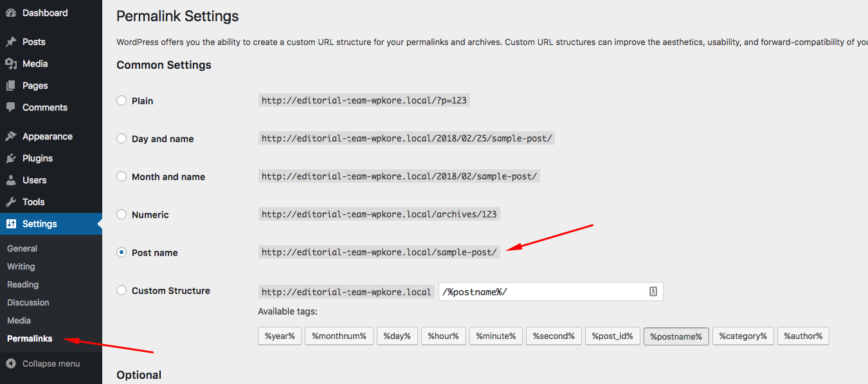Open the Appearance menu
This screenshot has width=868, height=384.
click(x=47, y=136)
